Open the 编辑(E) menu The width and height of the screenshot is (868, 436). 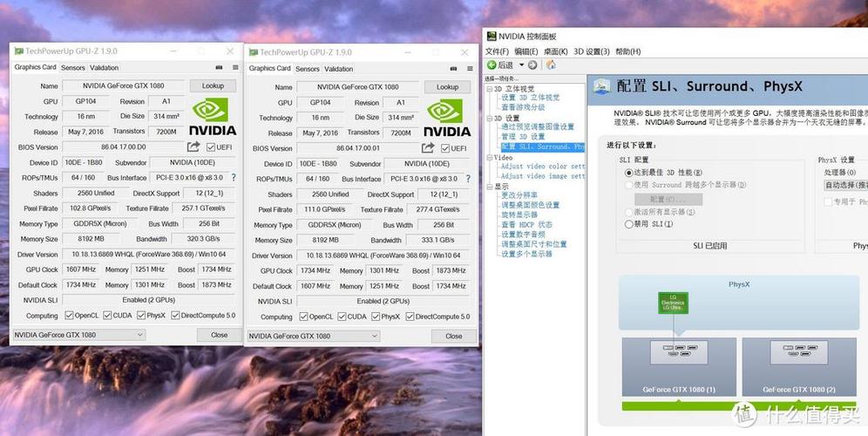click(x=526, y=51)
